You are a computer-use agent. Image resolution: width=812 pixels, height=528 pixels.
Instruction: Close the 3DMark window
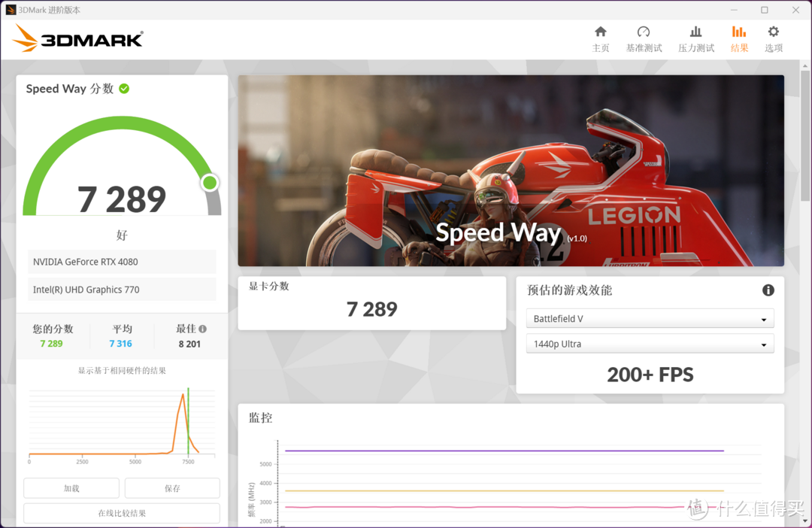(x=796, y=10)
